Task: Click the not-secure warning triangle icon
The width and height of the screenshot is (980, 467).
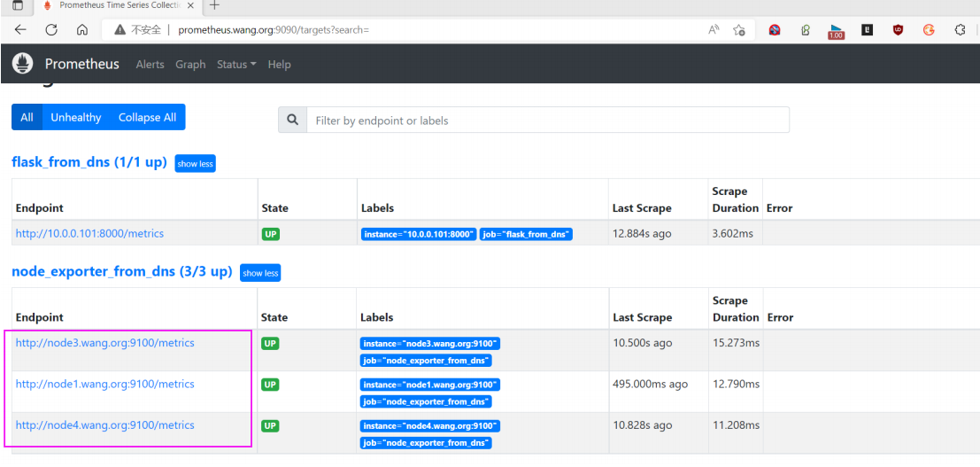Action: coord(120,29)
